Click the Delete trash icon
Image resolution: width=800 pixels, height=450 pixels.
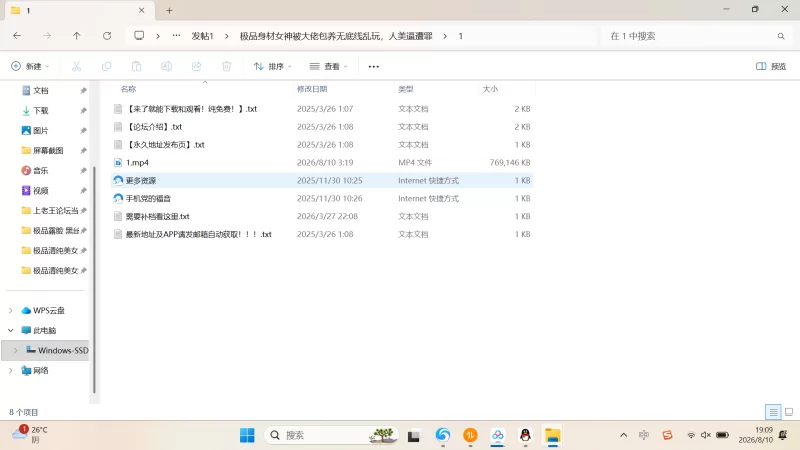point(227,66)
